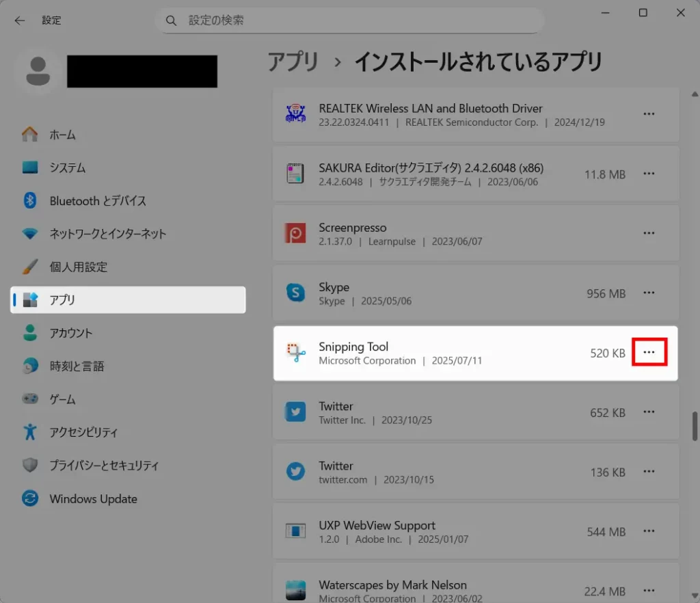Select ゲーム in the sidebar
The width and height of the screenshot is (700, 603).
pyautogui.click(x=128, y=399)
